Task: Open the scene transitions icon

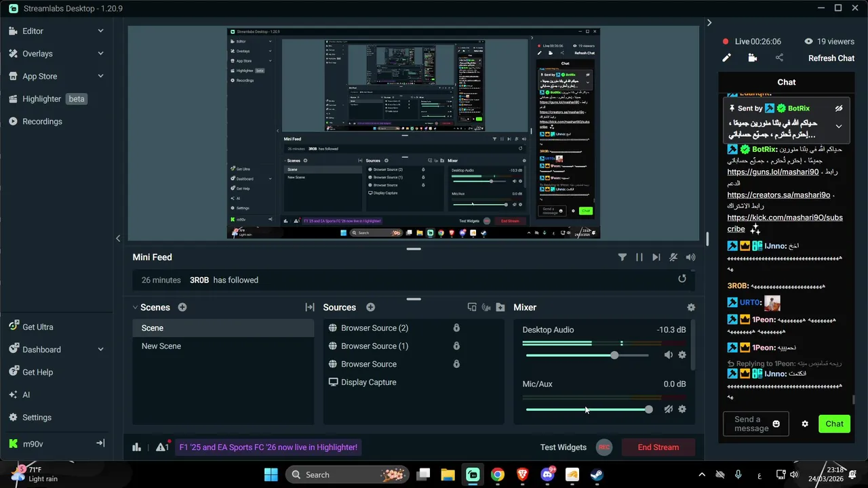Action: 310,307
